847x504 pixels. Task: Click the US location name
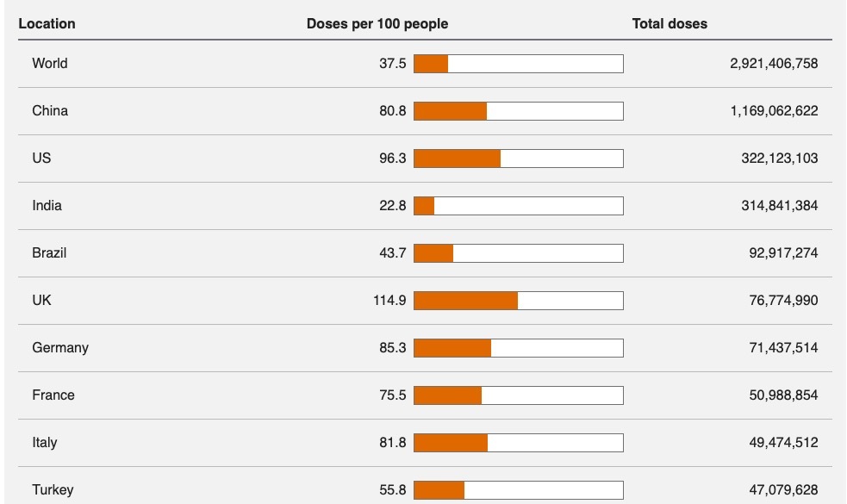point(41,159)
